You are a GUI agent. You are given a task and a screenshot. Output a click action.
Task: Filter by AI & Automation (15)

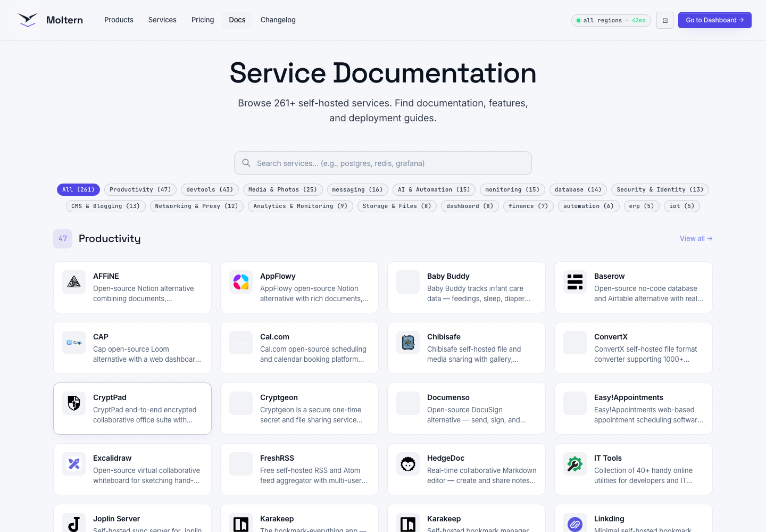point(434,189)
